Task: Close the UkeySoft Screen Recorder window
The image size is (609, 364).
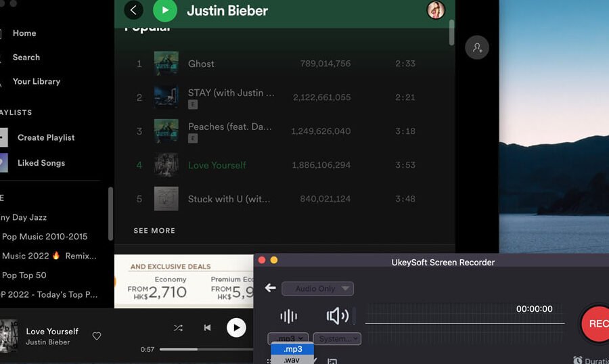Action: coord(262,260)
